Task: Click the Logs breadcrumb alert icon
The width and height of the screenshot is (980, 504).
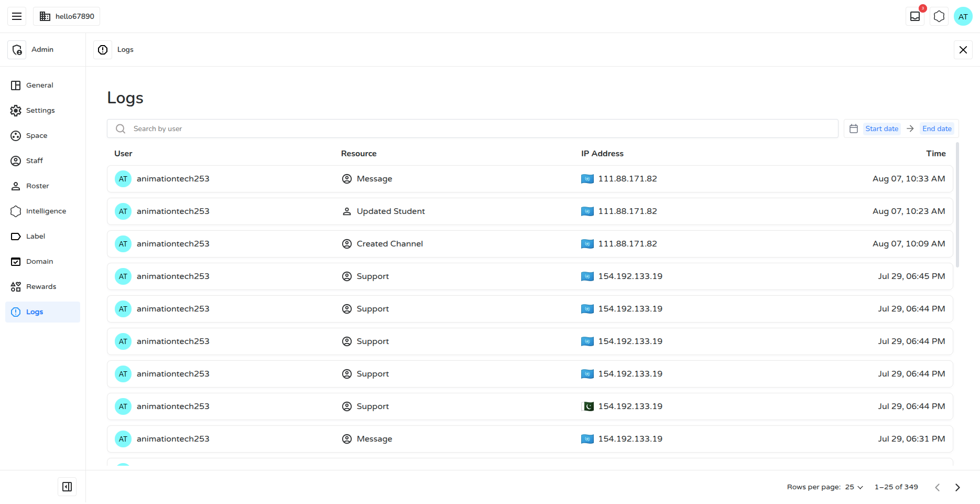Action: [103, 50]
